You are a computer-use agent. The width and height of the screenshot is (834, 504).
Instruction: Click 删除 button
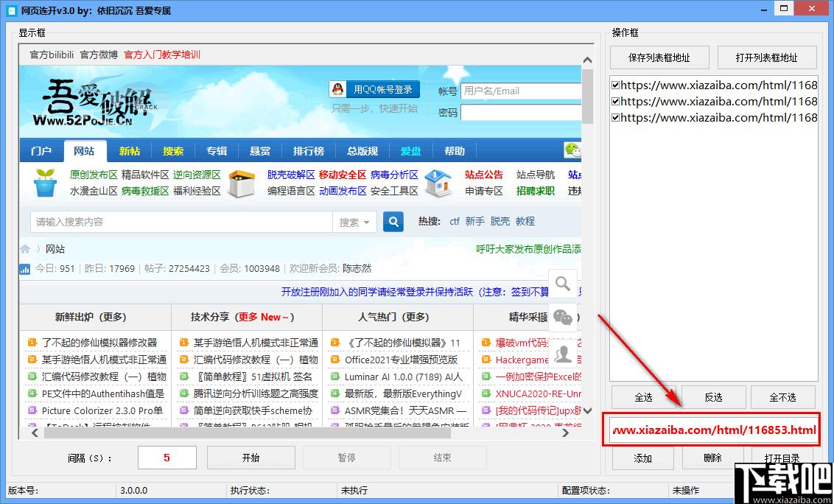coord(712,458)
